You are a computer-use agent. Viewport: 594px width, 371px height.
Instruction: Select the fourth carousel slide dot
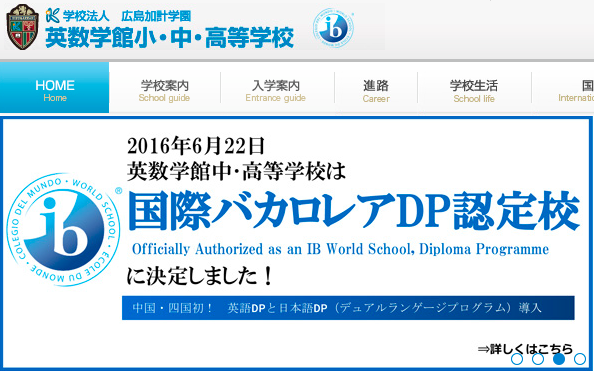pos(580,358)
